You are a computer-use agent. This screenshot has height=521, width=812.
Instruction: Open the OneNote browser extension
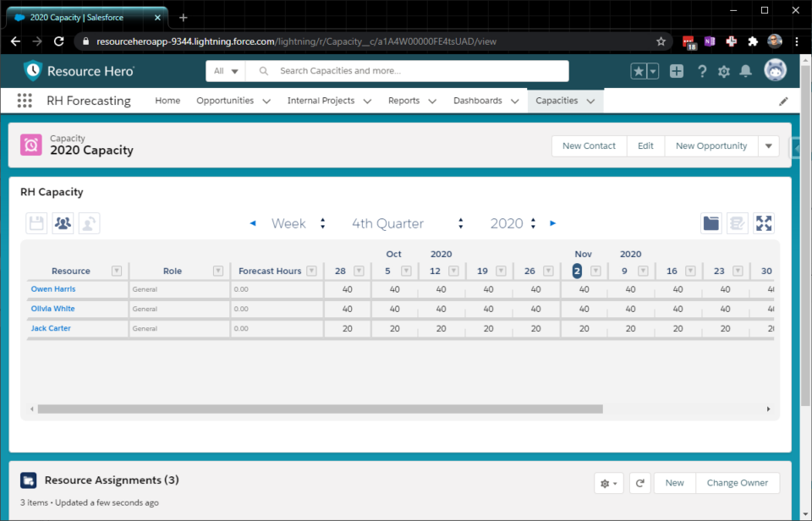point(710,41)
